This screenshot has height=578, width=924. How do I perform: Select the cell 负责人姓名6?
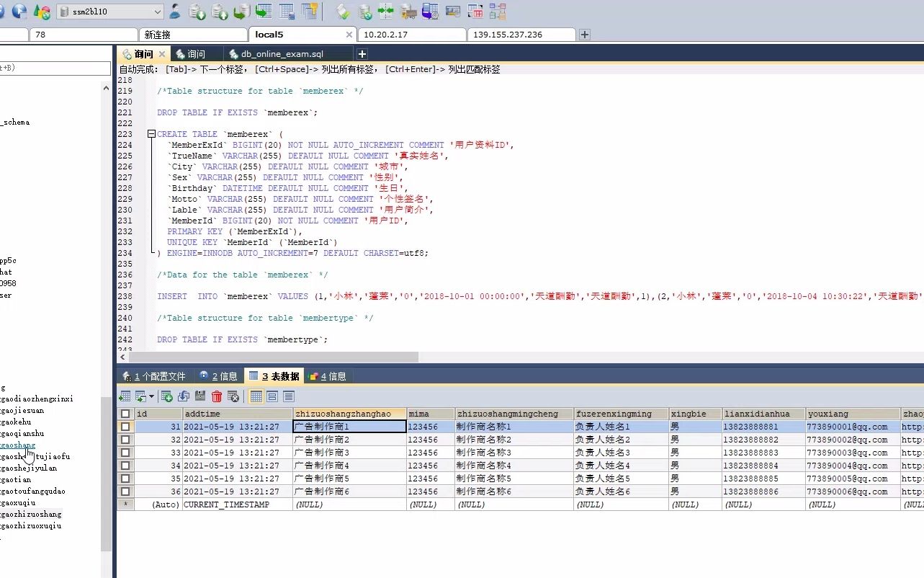621,492
